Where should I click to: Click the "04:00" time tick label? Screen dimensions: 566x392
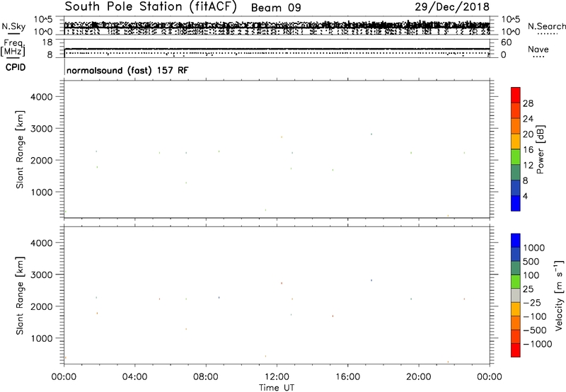134,377
